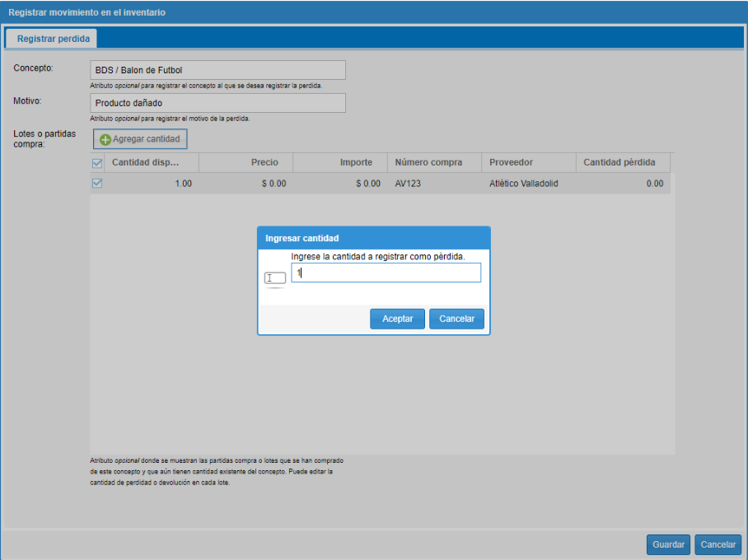Click the Precio column header
748x560 pixels.
(x=245, y=163)
